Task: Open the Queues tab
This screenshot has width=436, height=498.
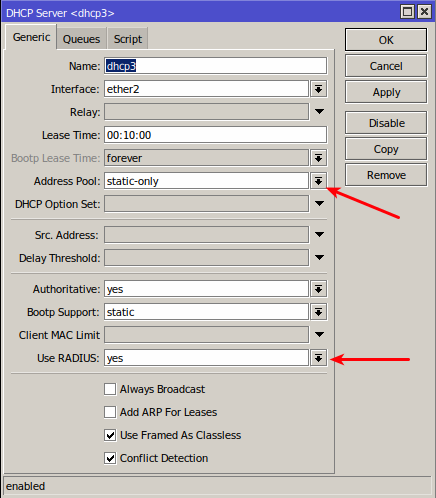Action: 81,39
